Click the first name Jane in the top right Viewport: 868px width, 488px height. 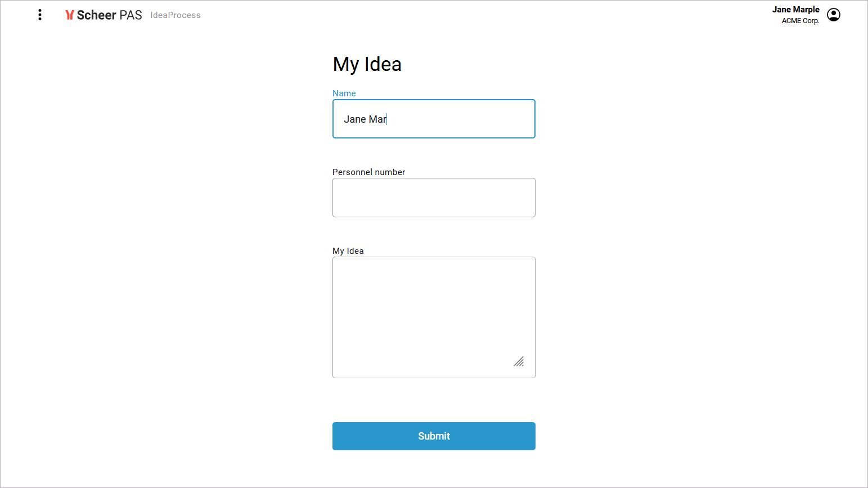pos(781,10)
